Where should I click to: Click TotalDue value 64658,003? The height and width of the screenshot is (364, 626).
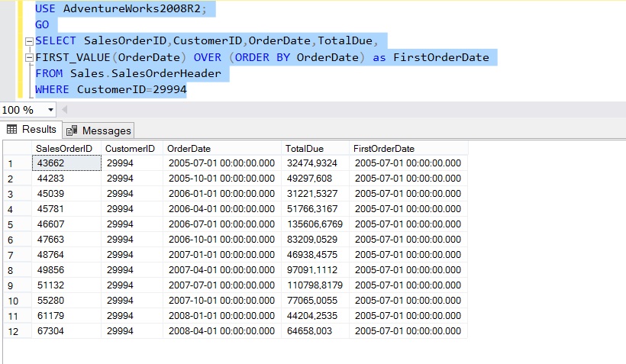(315, 331)
